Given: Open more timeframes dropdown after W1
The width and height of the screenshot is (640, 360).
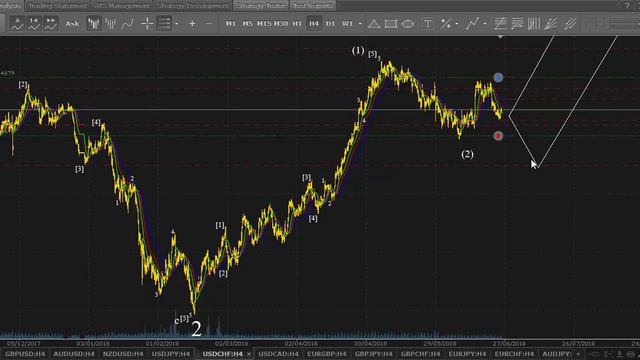Looking at the screenshot, I should coord(360,24).
